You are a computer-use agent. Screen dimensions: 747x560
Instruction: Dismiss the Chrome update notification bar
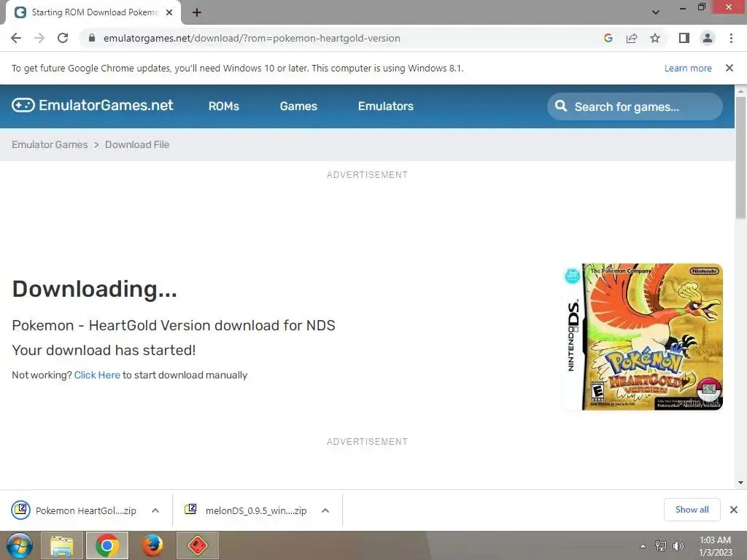pyautogui.click(x=729, y=68)
